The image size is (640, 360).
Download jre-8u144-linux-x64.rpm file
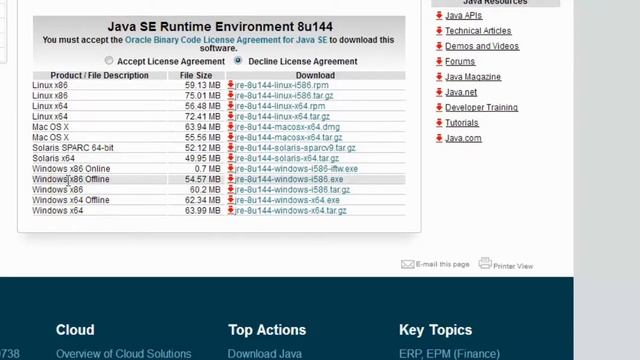[x=280, y=106]
